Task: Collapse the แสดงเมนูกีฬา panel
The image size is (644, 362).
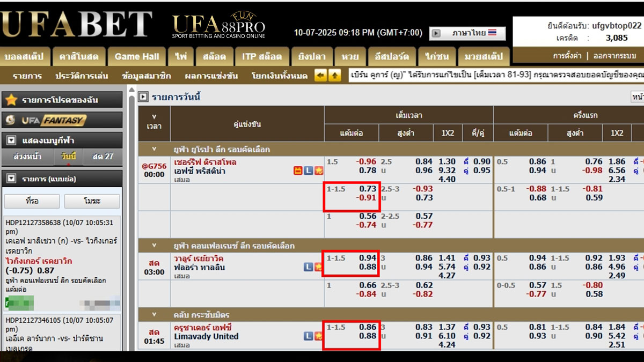Action: click(11, 141)
